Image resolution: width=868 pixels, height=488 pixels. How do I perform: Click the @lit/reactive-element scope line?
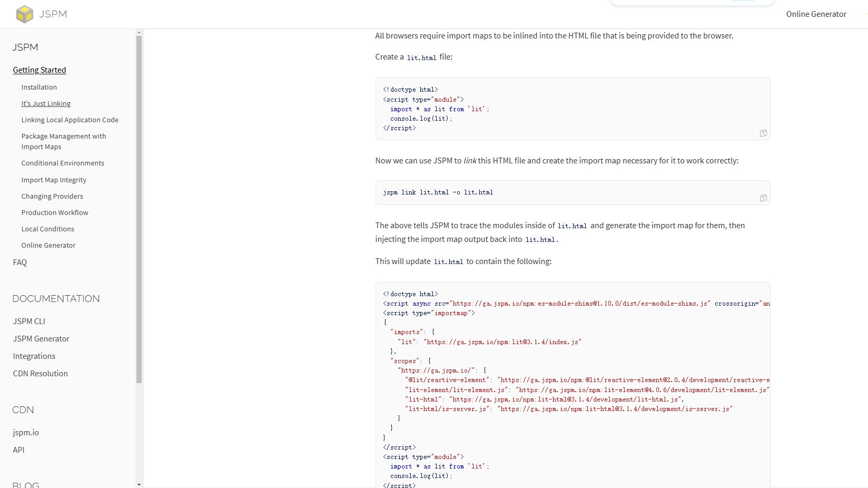coord(587,380)
